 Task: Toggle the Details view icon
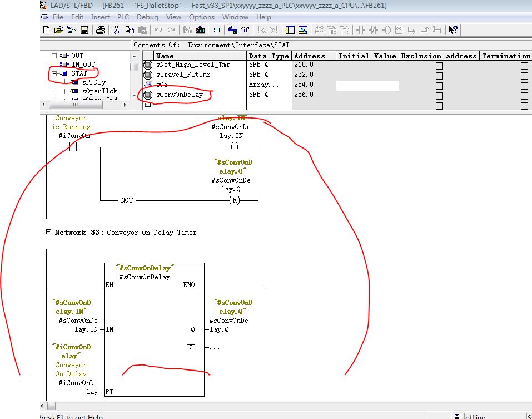pyautogui.click(x=302, y=30)
